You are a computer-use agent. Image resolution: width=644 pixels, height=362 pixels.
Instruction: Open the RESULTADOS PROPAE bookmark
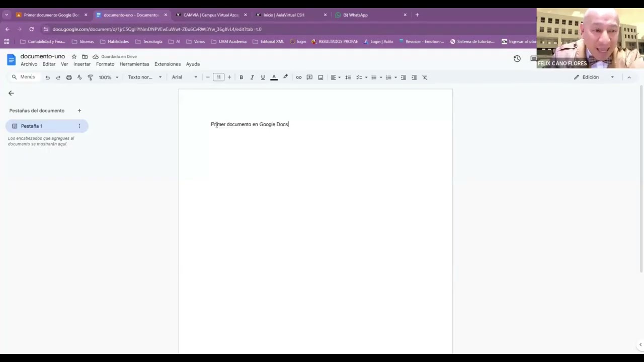(334, 42)
